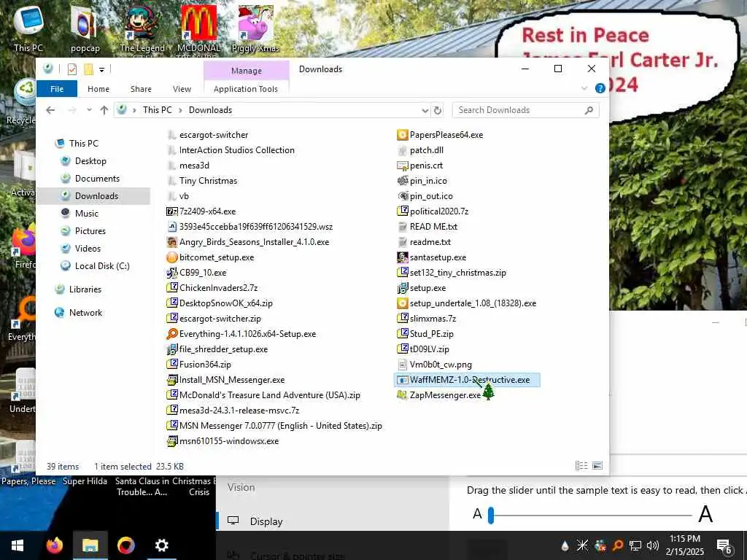Image resolution: width=747 pixels, height=560 pixels.
Task: Click This PC in the address path
Action: [158, 110]
